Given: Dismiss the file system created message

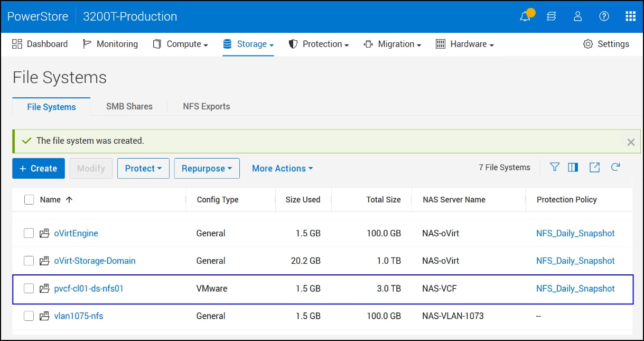Looking at the screenshot, I should coord(631,142).
